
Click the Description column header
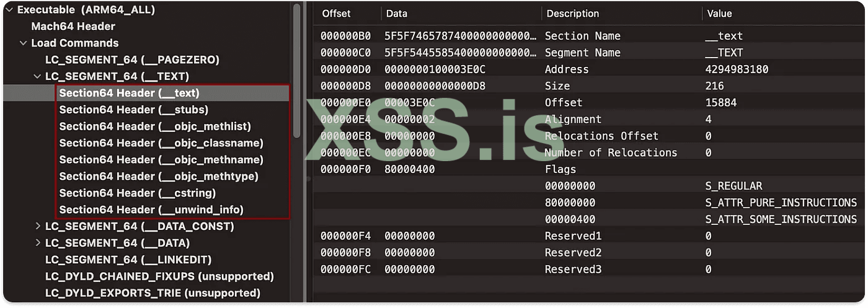[572, 14]
